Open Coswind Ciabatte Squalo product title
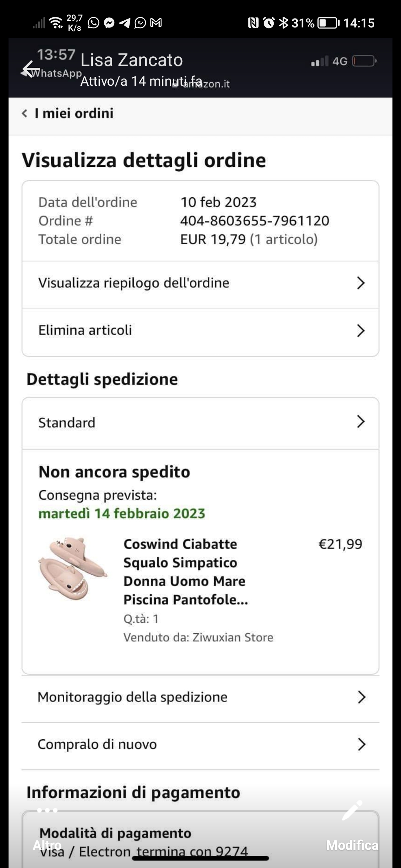Screen dimensions: 401x868 [186, 572]
